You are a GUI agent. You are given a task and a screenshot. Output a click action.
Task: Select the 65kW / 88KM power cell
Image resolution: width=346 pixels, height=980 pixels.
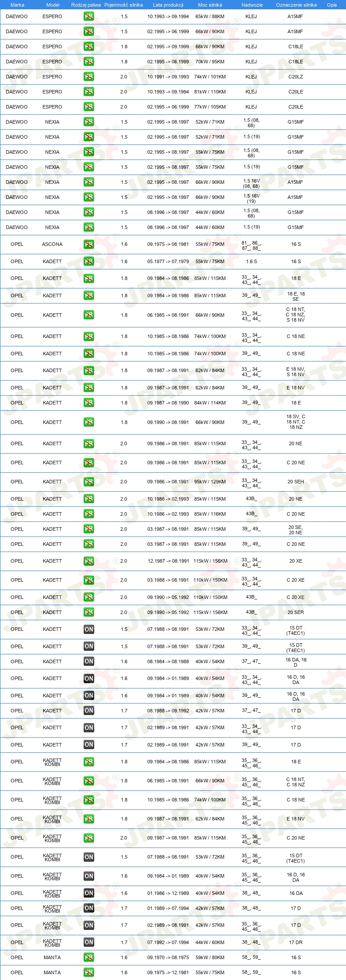pos(210,16)
